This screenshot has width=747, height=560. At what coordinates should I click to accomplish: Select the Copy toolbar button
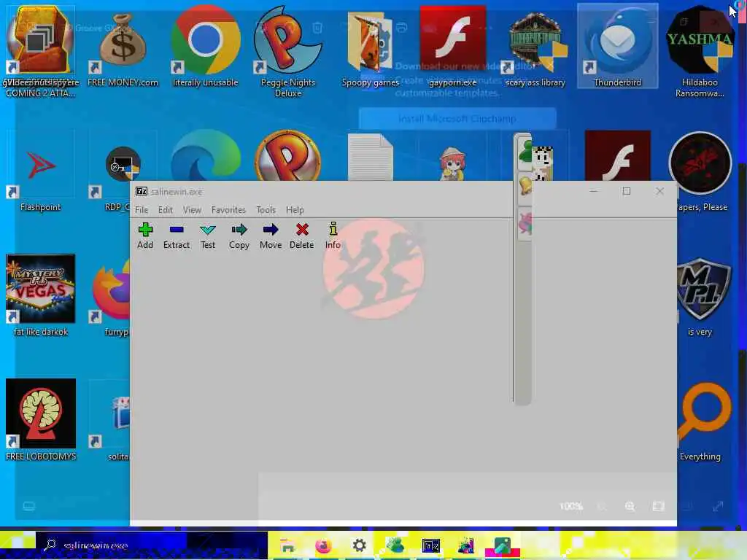point(239,236)
